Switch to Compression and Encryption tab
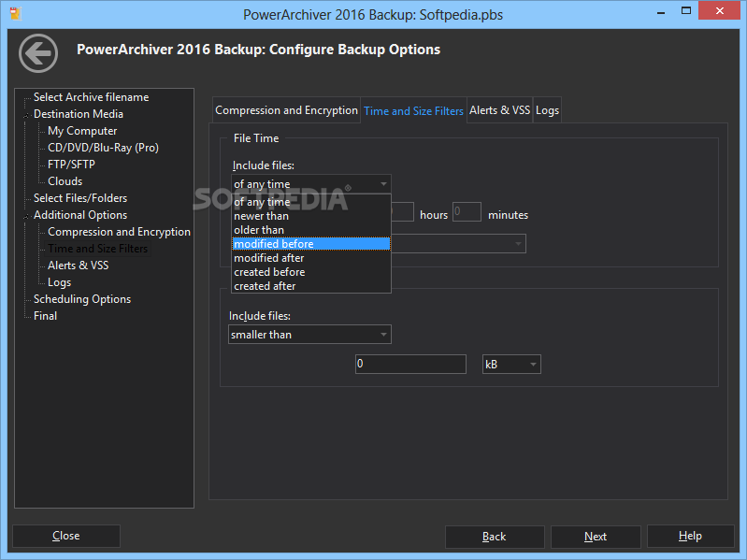The height and width of the screenshot is (560, 747). pyautogui.click(x=286, y=110)
